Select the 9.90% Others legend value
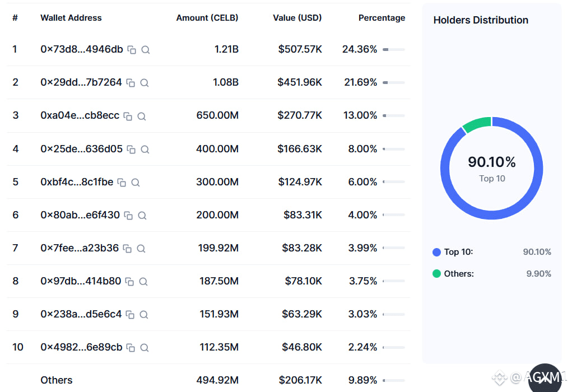 tap(538, 274)
